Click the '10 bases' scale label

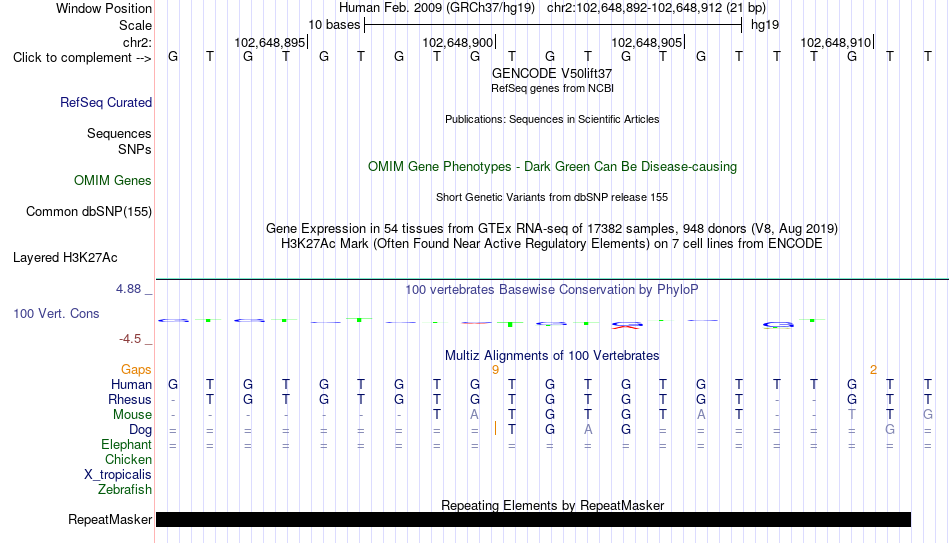pos(334,25)
